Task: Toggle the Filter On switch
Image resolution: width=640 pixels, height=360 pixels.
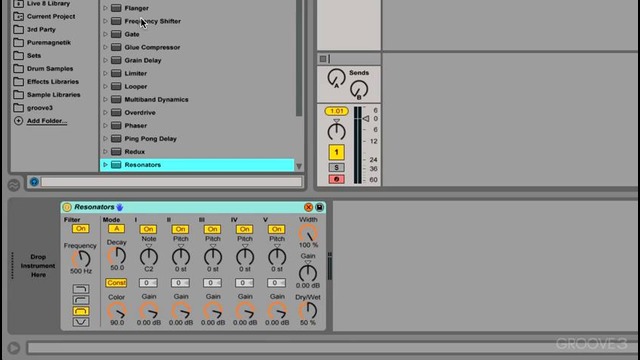Action: 80,229
